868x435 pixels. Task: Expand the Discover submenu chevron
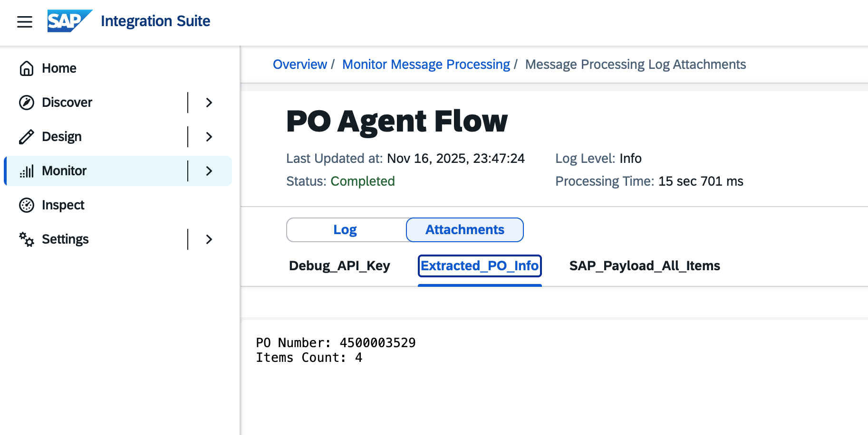209,103
